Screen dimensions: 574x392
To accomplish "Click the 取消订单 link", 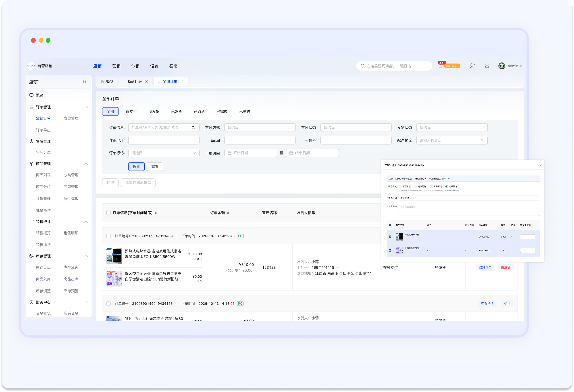I will (x=485, y=268).
